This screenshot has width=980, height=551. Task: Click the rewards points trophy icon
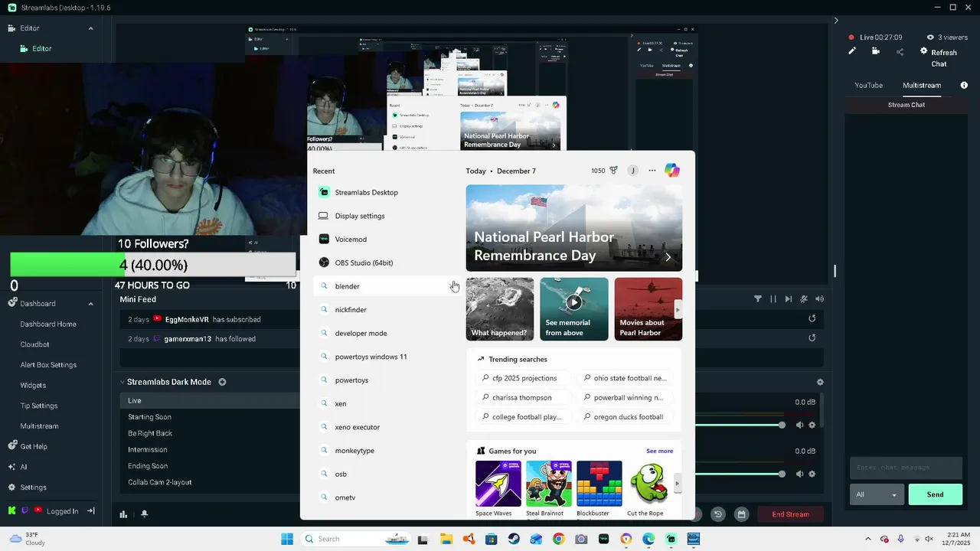pyautogui.click(x=613, y=171)
